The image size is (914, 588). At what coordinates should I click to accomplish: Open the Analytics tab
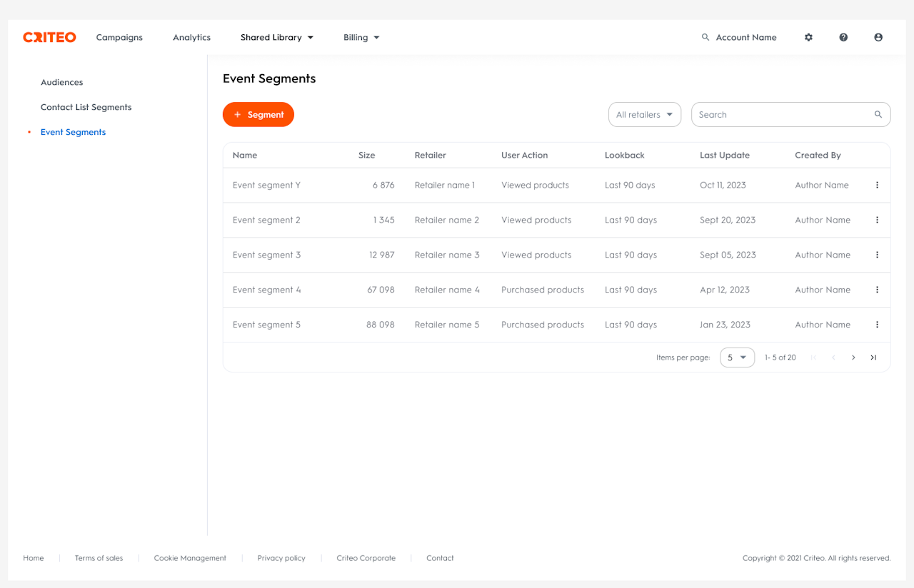(x=191, y=37)
